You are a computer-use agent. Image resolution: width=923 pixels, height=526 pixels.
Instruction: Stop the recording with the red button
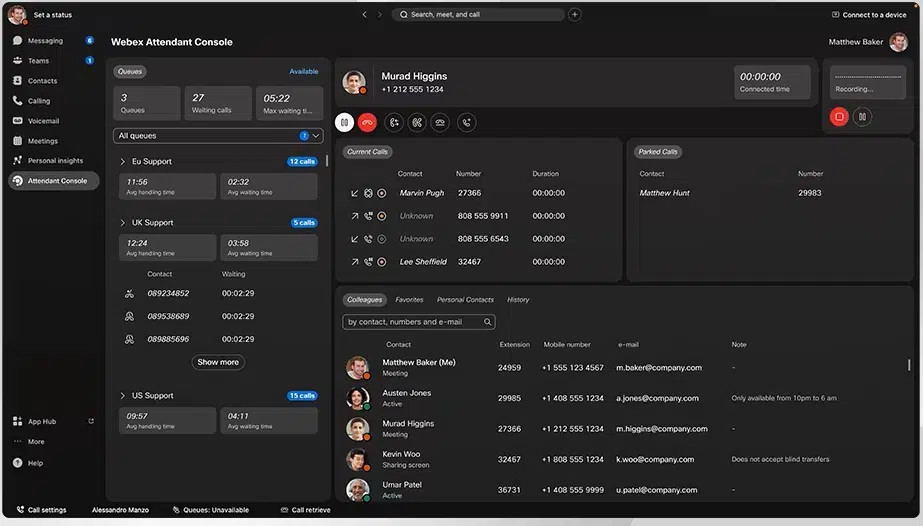pyautogui.click(x=839, y=117)
